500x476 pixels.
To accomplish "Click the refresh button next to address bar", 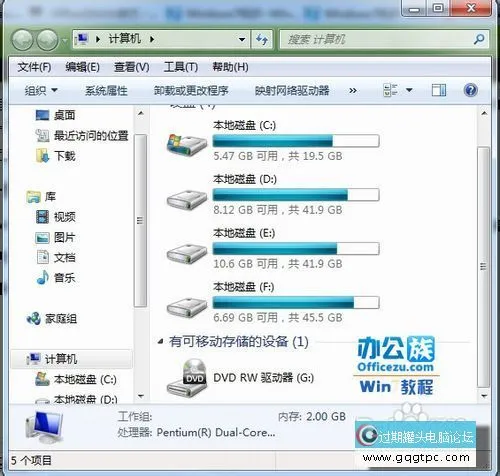I will tap(262, 40).
